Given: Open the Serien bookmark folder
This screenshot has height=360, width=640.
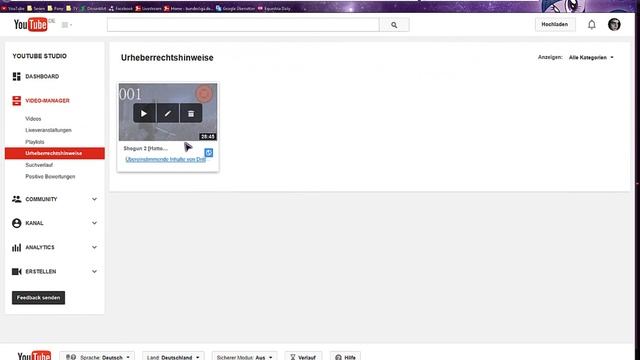Looking at the screenshot, I should pos(36,8).
